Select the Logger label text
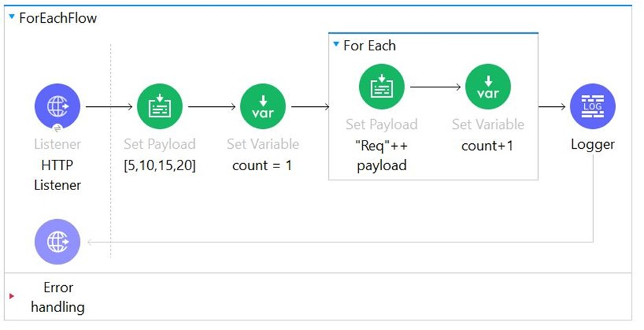Screen dimensions: 644x330 point(592,145)
